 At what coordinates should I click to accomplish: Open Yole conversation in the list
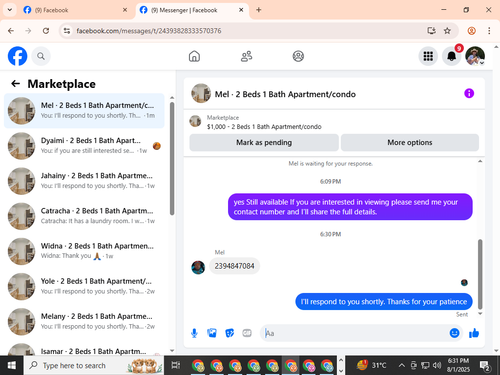(x=84, y=286)
